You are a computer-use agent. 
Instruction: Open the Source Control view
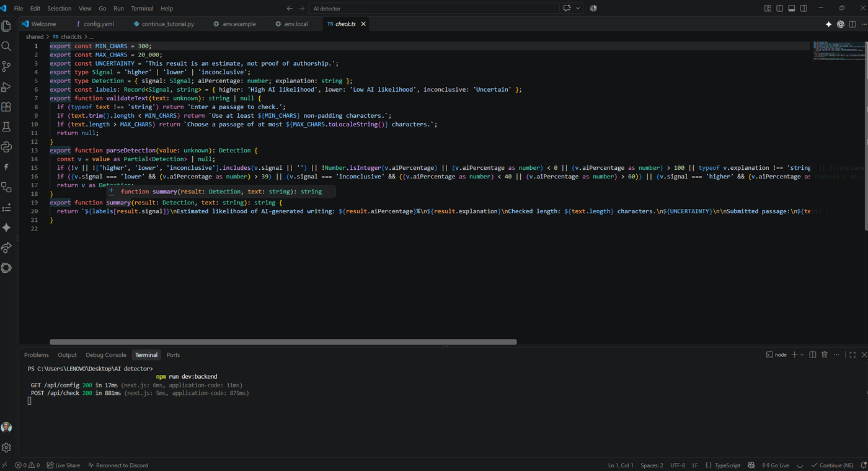click(6, 66)
